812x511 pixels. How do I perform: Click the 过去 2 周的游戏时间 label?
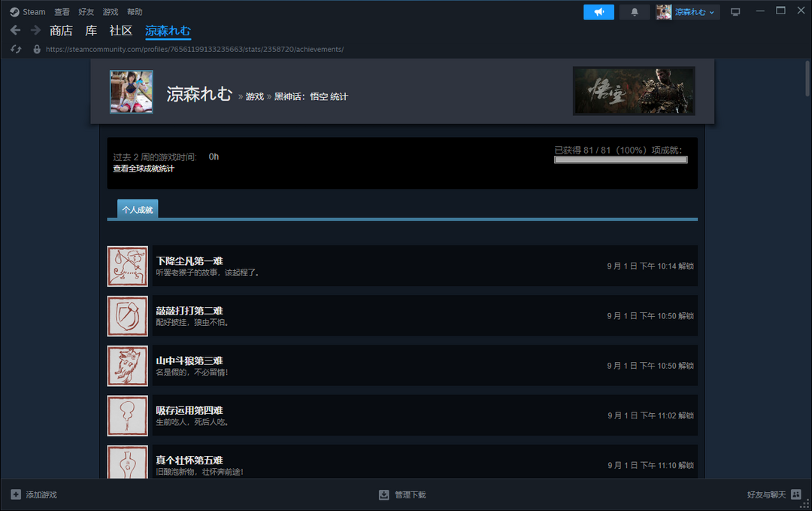[155, 157]
